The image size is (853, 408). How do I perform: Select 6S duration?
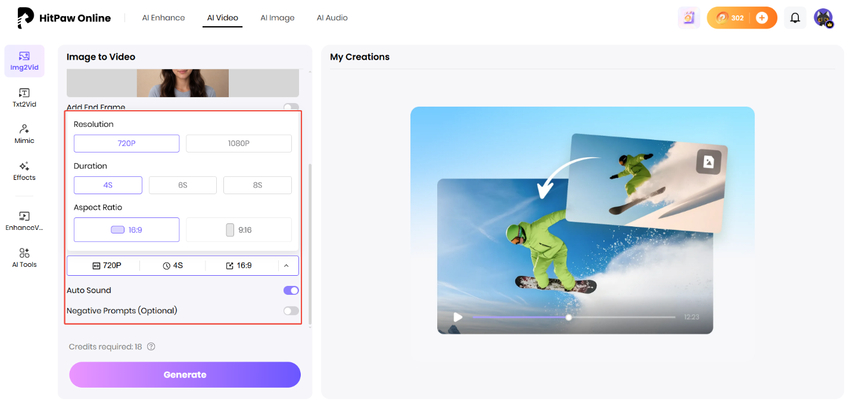[x=183, y=185]
